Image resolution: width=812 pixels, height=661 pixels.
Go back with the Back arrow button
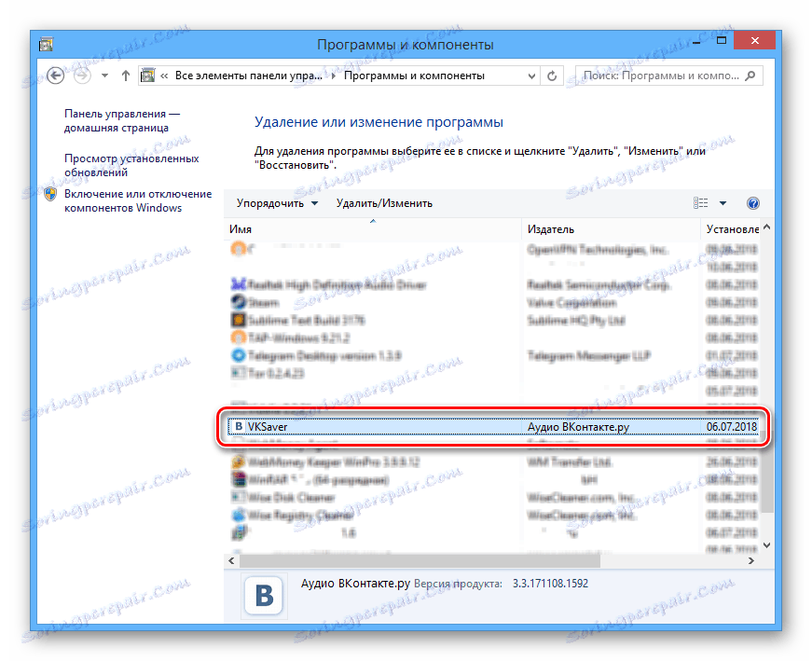coord(55,76)
